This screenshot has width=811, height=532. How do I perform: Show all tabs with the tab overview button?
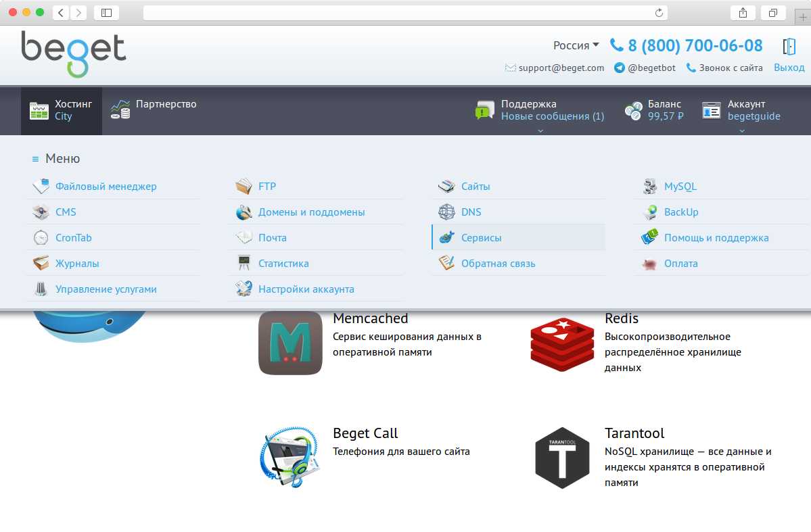click(x=772, y=13)
